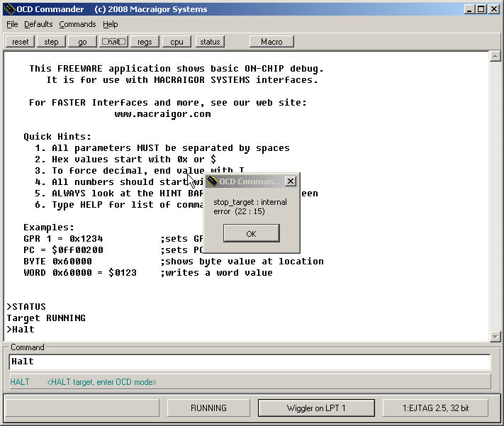Viewport: 504px width, 426px height.
Task: Click the scrollbar up arrow
Action: [495, 57]
